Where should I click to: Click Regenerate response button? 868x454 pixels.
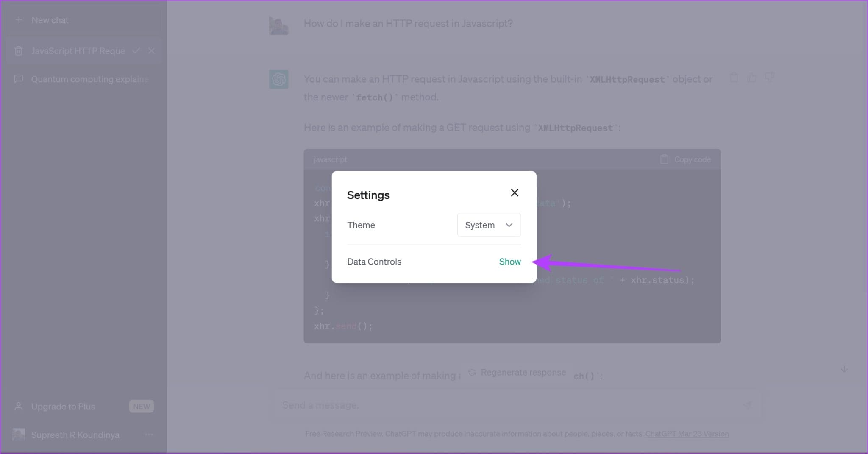pos(517,373)
